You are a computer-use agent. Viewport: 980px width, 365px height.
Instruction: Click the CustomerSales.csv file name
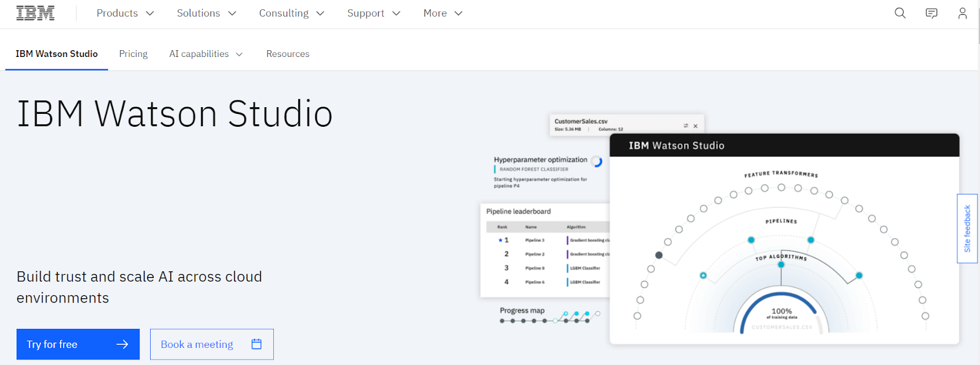[581, 121]
